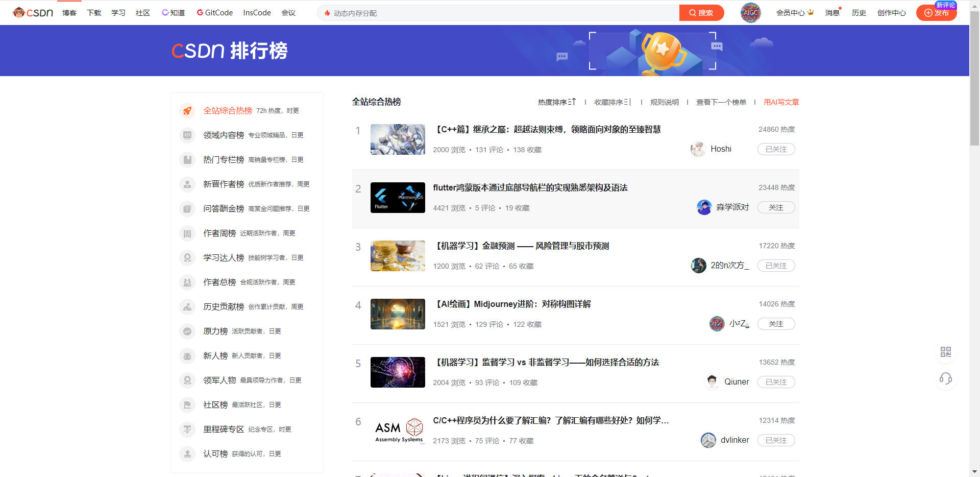The width and height of the screenshot is (980, 477).
Task: Click the 新人榜 sidebar icon
Action: click(187, 356)
